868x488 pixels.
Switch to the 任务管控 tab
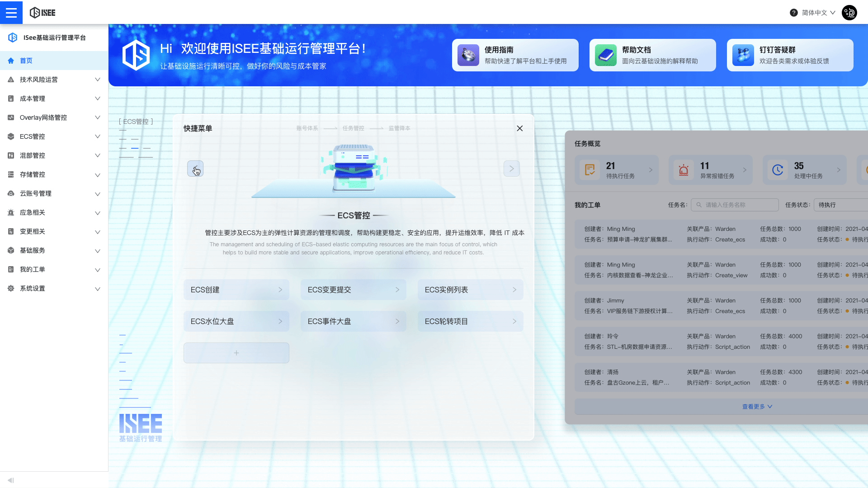(353, 128)
